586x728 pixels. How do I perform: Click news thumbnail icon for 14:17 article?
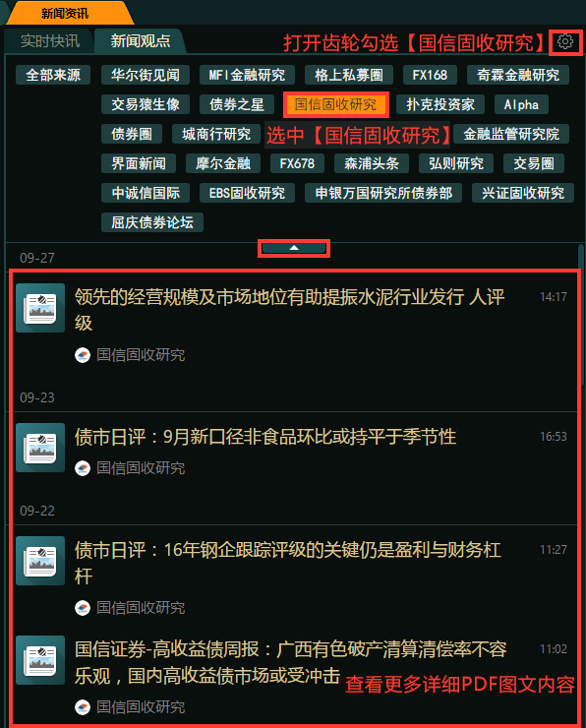pos(40,308)
